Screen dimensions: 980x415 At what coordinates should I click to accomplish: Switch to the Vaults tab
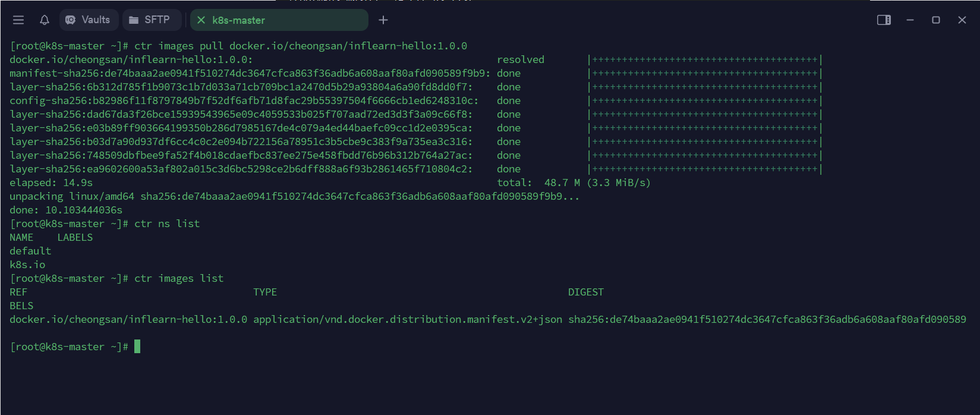click(x=89, y=20)
